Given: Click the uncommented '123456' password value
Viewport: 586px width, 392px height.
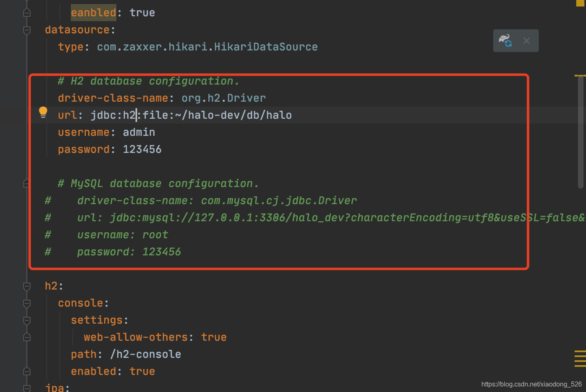Looking at the screenshot, I should 142,149.
